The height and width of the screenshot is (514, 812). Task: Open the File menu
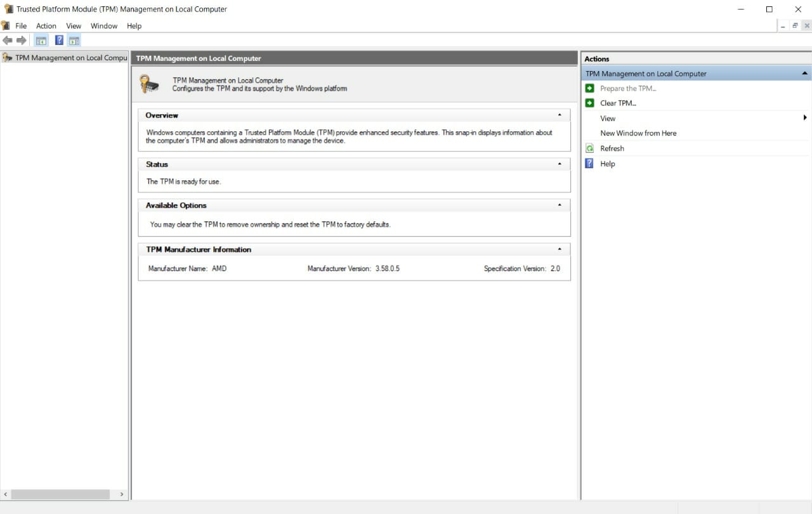click(21, 26)
